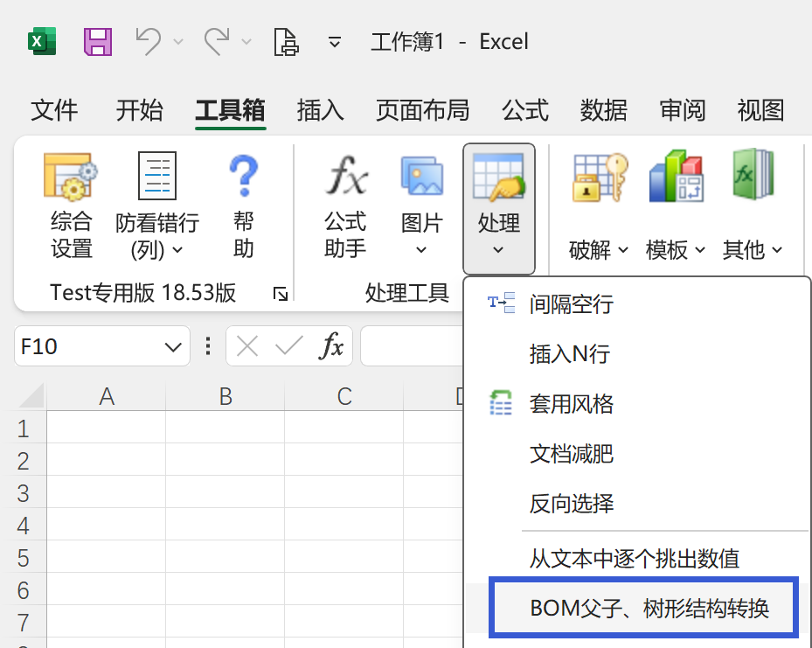Click the insert function fx button

[331, 347]
